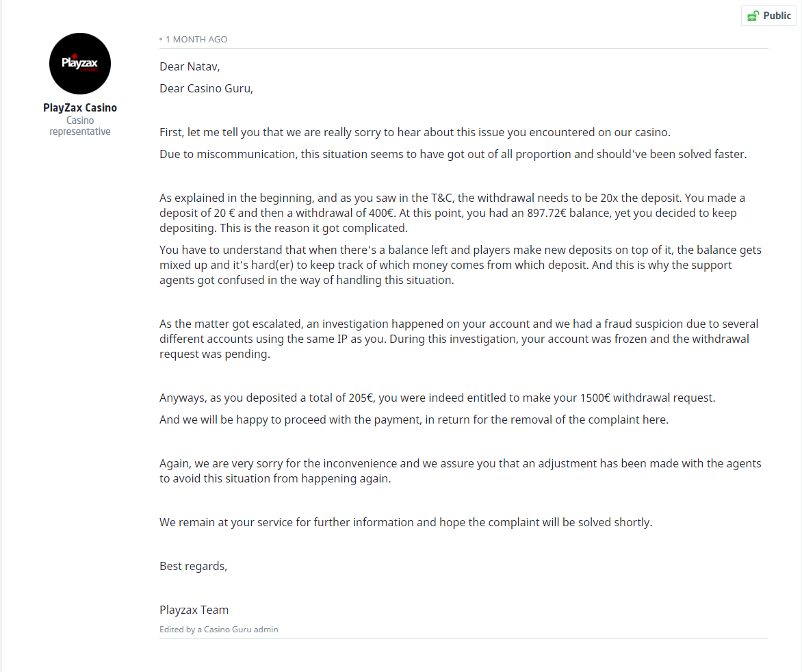Image resolution: width=802 pixels, height=672 pixels.
Task: Click the sentence starting First, let me tell you
Action: coord(415,132)
